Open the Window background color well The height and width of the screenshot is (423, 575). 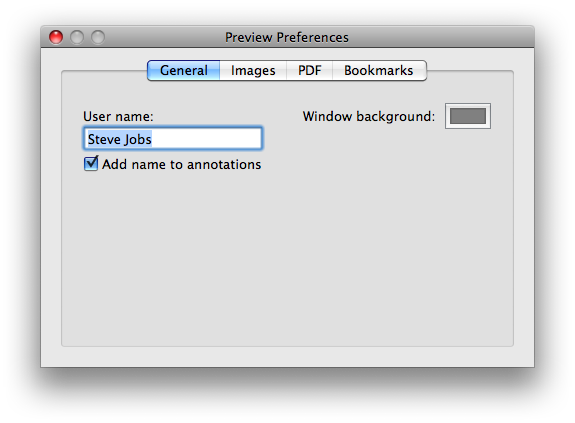[468, 116]
